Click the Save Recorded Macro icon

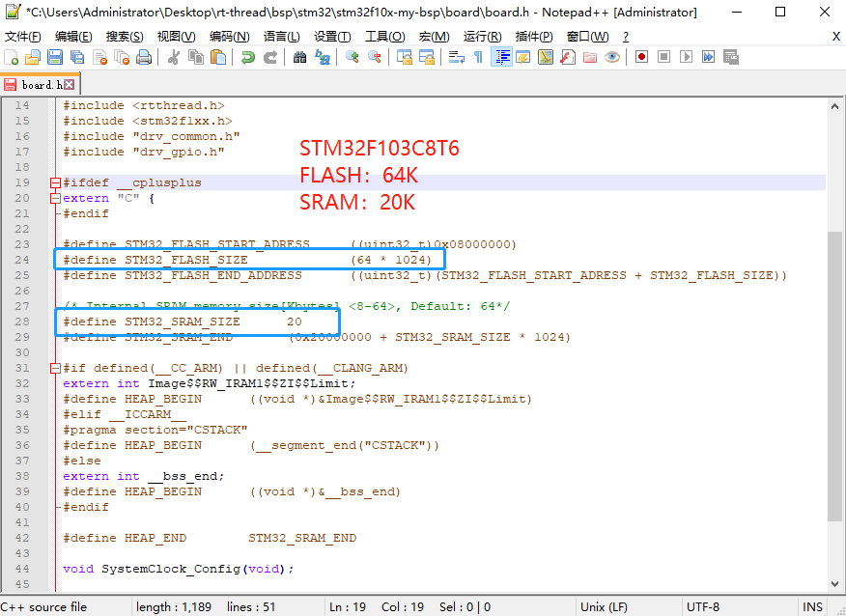[x=730, y=57]
